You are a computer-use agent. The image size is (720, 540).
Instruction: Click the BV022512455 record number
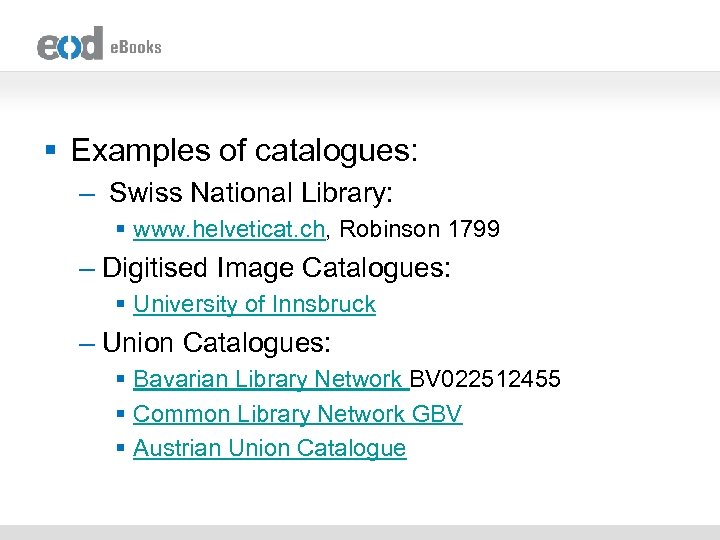pos(486,380)
